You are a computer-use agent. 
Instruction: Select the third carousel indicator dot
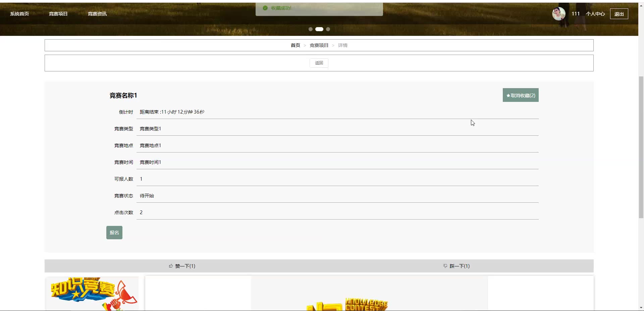(328, 29)
